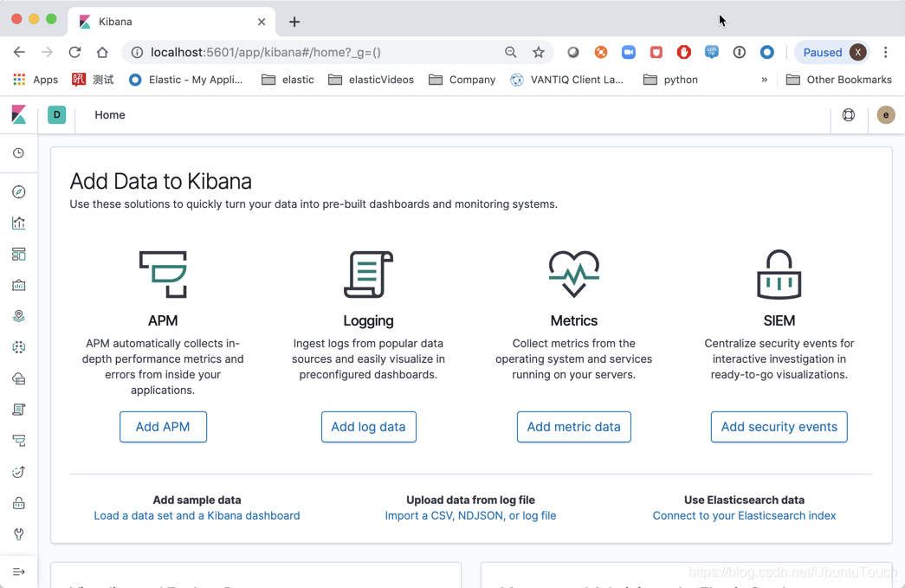
Task: Select the Kibana browser tab
Action: tap(171, 22)
